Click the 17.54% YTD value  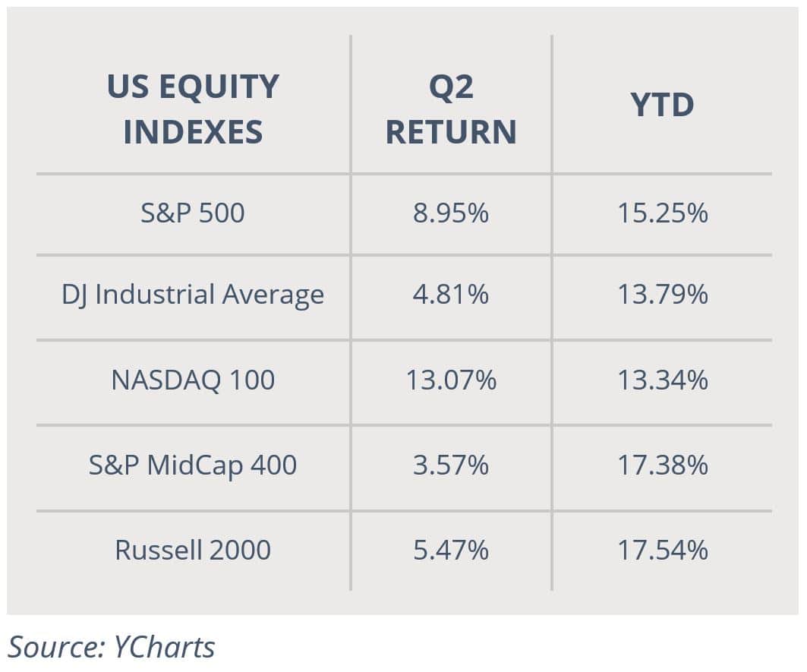[663, 550]
